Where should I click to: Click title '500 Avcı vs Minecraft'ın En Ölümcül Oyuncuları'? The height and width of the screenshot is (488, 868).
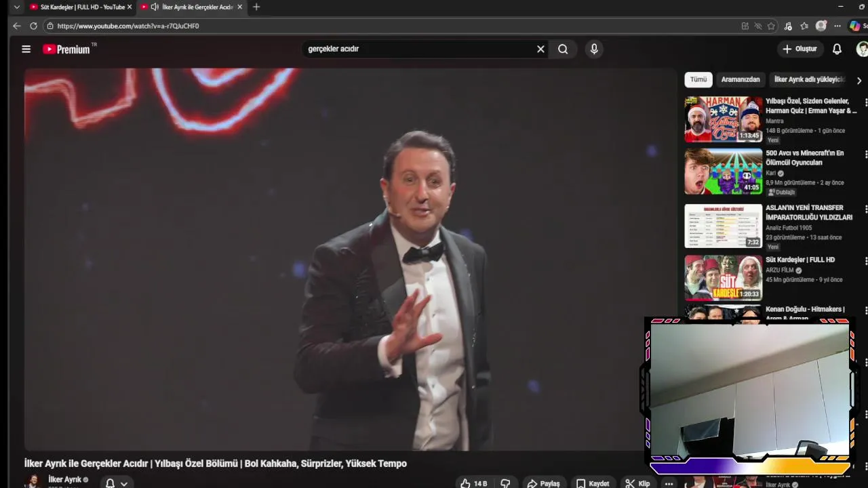click(805, 158)
